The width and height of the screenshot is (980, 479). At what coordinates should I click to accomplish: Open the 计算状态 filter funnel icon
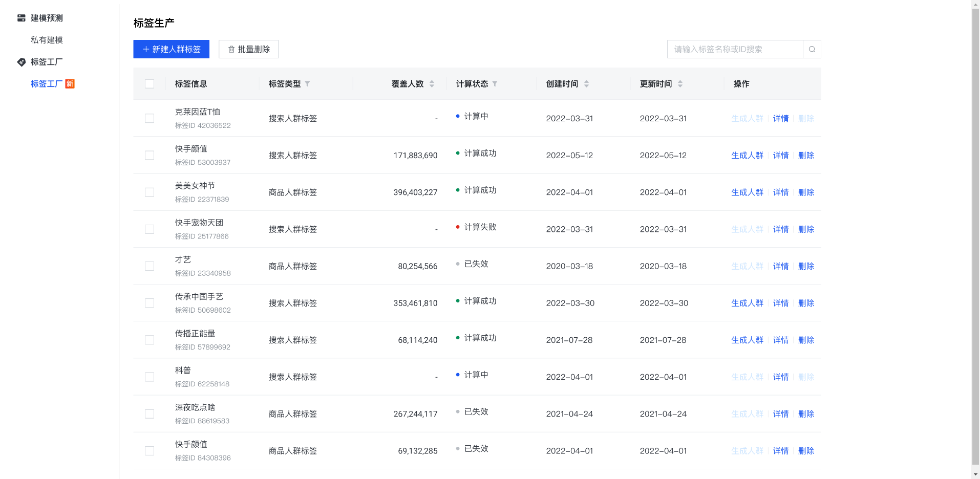click(495, 84)
